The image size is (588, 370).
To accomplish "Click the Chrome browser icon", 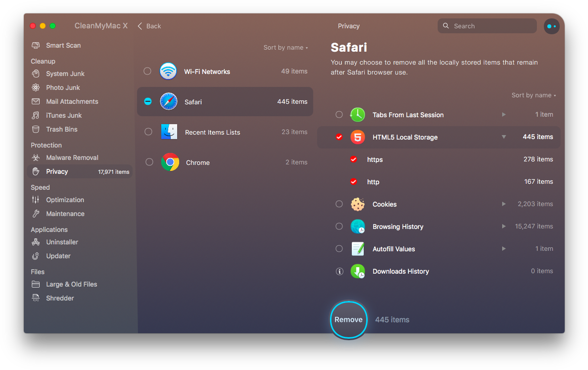I will click(x=170, y=162).
